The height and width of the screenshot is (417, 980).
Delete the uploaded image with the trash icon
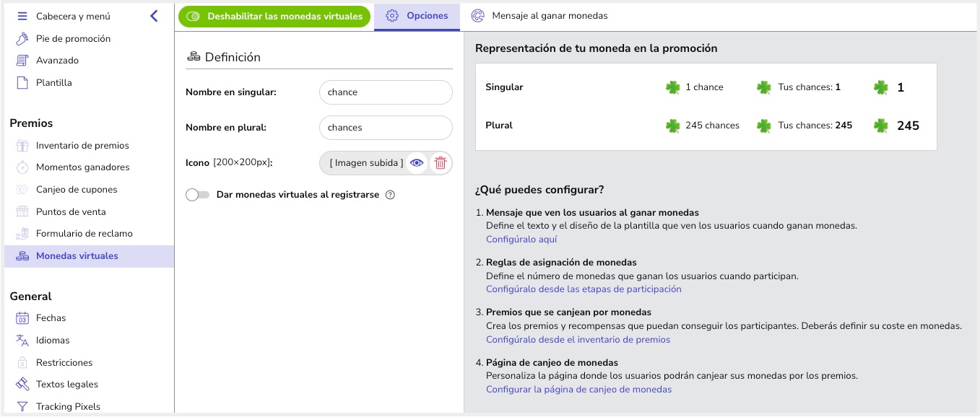[440, 163]
